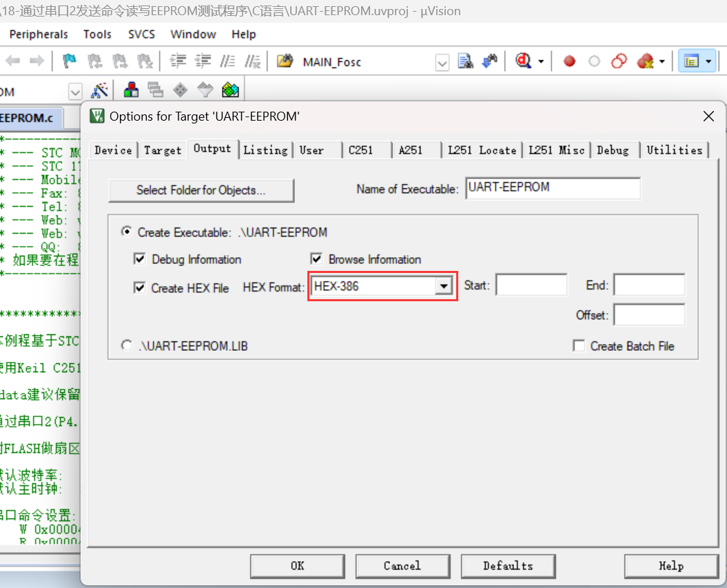This screenshot has width=727, height=588.
Task: Toggle Browse Information checkbox
Action: (316, 258)
